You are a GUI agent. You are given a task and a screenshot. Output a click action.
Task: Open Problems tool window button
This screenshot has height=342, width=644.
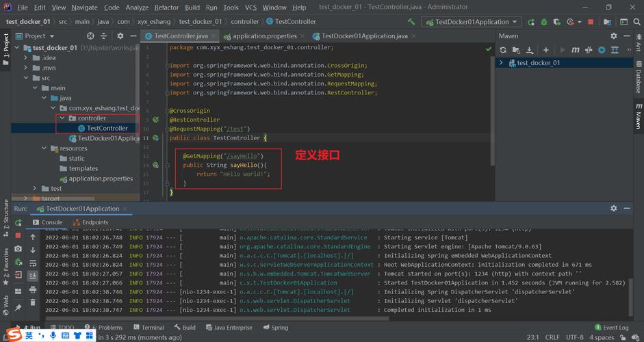(x=103, y=328)
